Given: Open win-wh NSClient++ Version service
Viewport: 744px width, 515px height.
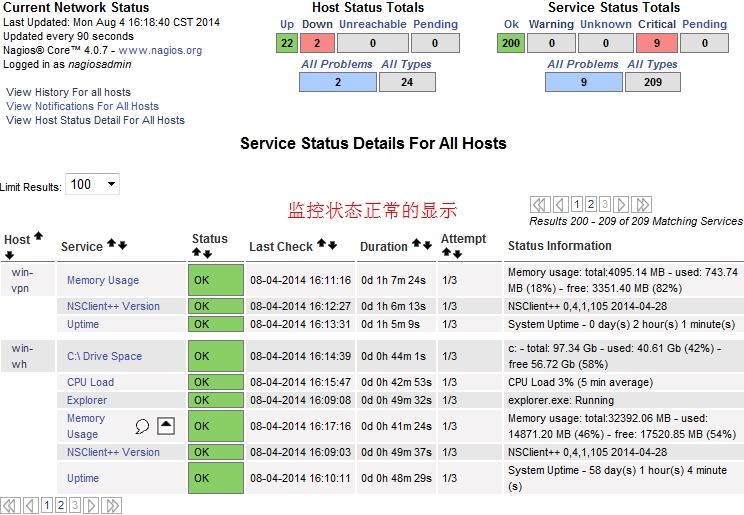Looking at the screenshot, I should tap(113, 452).
